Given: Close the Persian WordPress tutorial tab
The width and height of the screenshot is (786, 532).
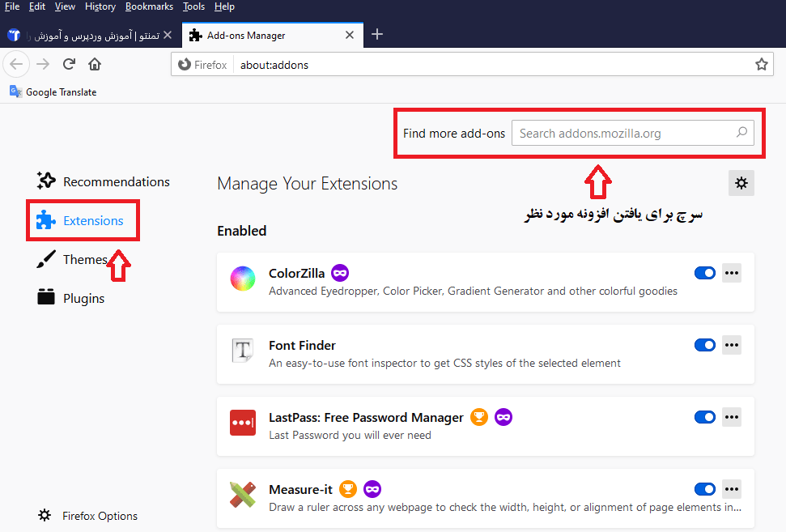Looking at the screenshot, I should tap(168, 35).
